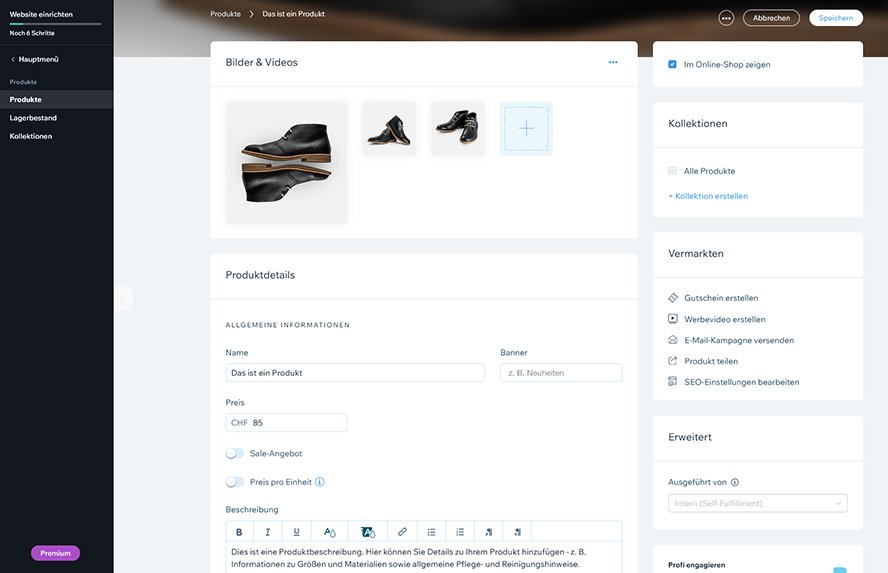
Task: Show info about Preis pro Einheit
Action: [319, 482]
